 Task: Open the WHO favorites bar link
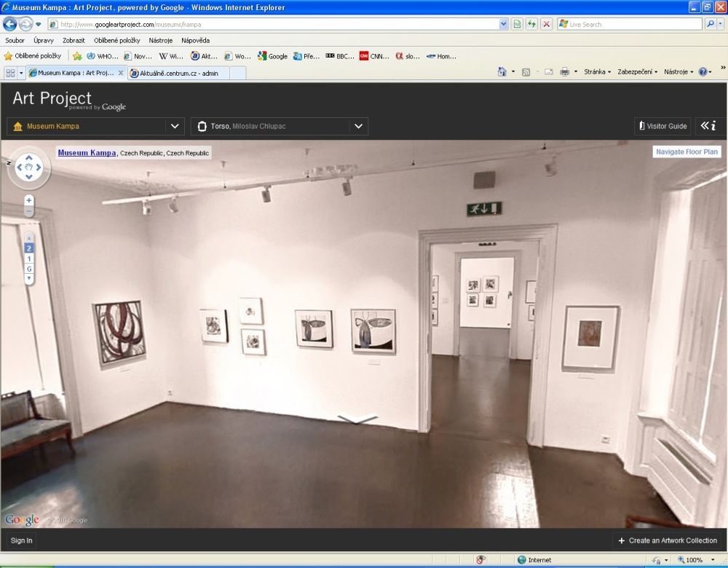pyautogui.click(x=103, y=56)
